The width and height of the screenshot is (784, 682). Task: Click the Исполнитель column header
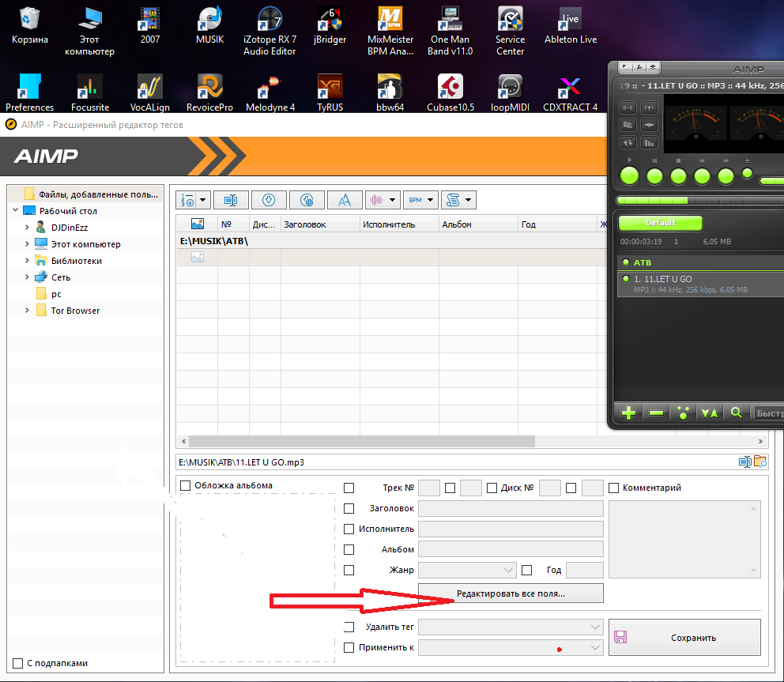(399, 224)
